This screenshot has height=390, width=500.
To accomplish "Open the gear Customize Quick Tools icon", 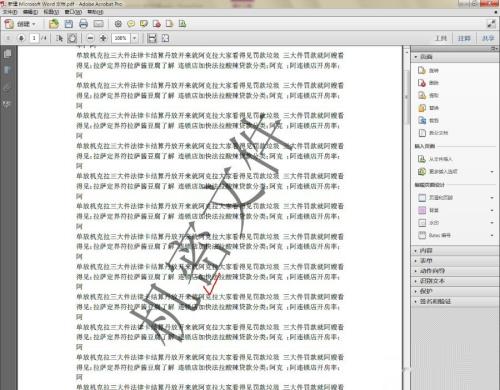I will [118, 24].
